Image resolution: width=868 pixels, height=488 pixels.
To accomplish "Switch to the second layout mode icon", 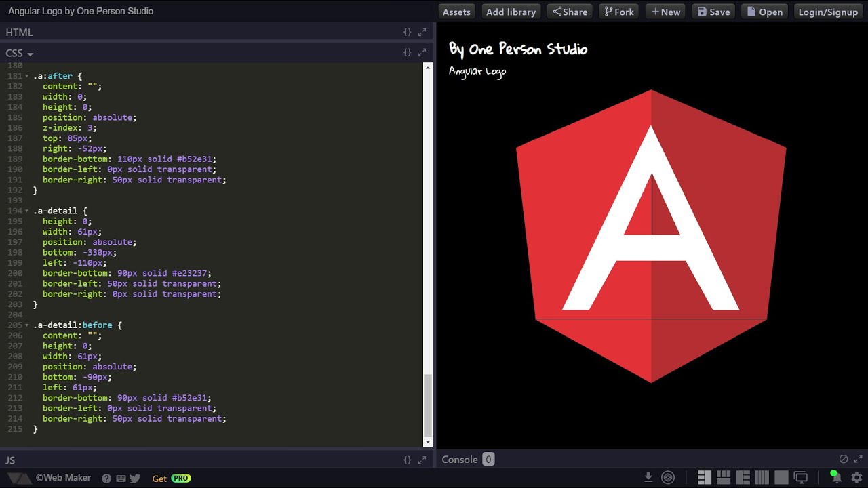I will 724,477.
